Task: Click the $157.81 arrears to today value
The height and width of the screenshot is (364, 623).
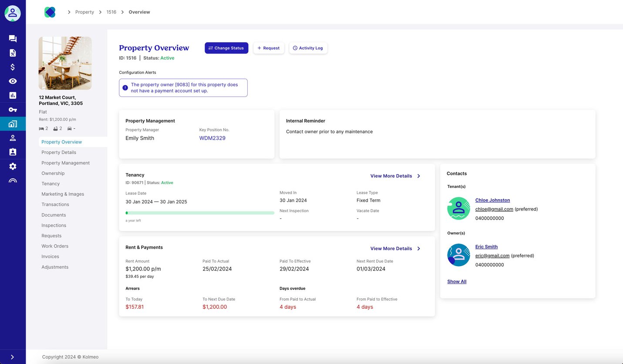Action: click(135, 307)
